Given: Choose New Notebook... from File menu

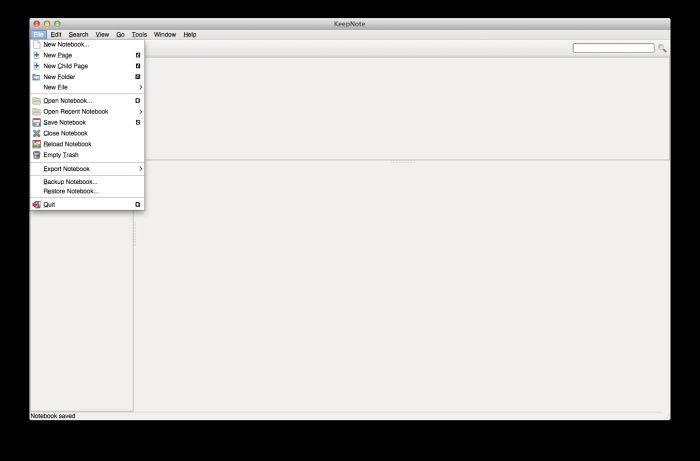Looking at the screenshot, I should click(x=87, y=45).
